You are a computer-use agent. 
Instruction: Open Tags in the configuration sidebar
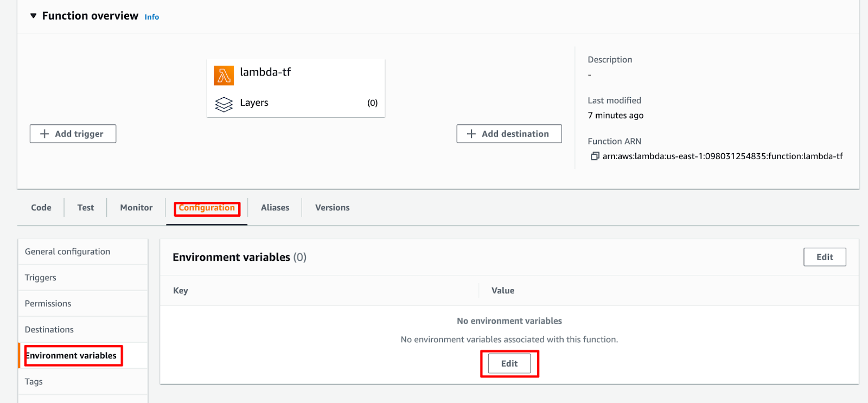click(x=83, y=382)
